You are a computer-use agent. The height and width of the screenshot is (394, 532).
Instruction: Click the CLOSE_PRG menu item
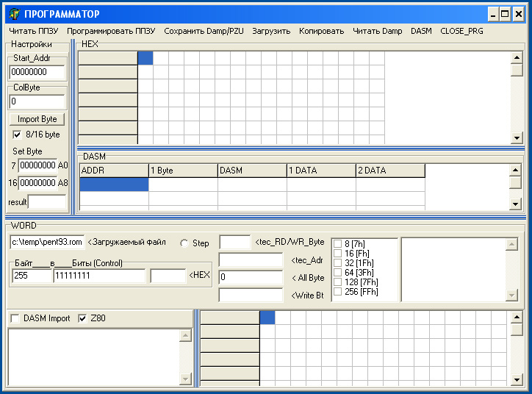tap(461, 31)
